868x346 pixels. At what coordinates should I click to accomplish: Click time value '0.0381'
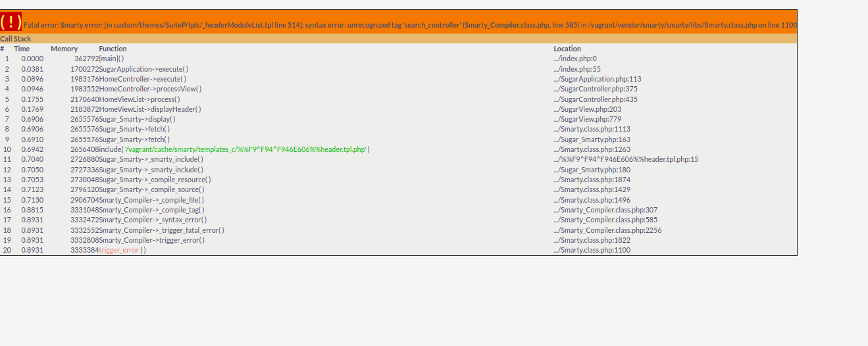[32, 69]
